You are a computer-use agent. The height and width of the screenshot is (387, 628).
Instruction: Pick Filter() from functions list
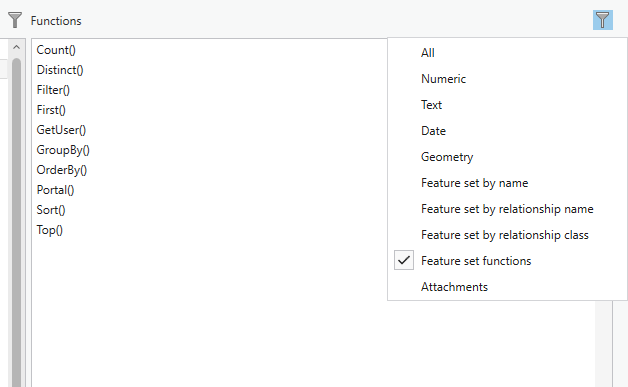pyautogui.click(x=53, y=90)
